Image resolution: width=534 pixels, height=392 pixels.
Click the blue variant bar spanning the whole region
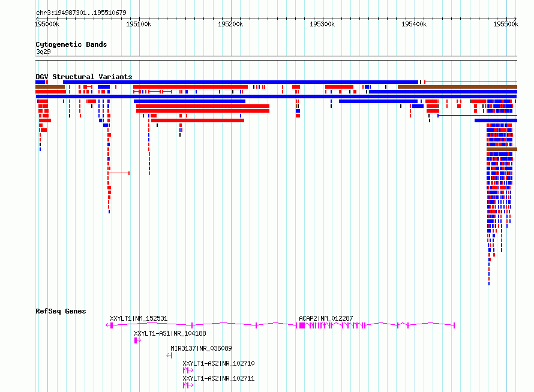click(276, 97)
